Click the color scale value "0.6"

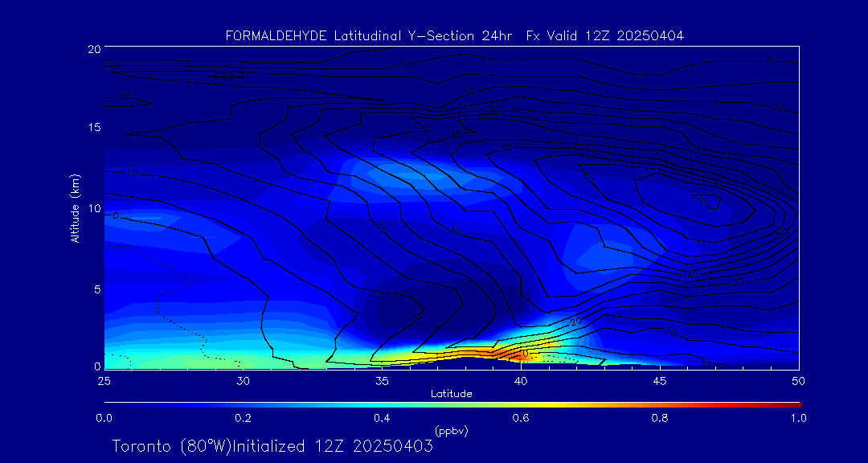(x=521, y=419)
